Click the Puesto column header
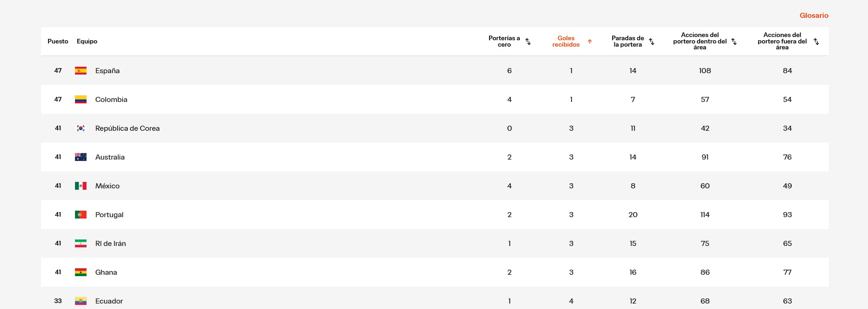The image size is (868, 309). click(58, 42)
